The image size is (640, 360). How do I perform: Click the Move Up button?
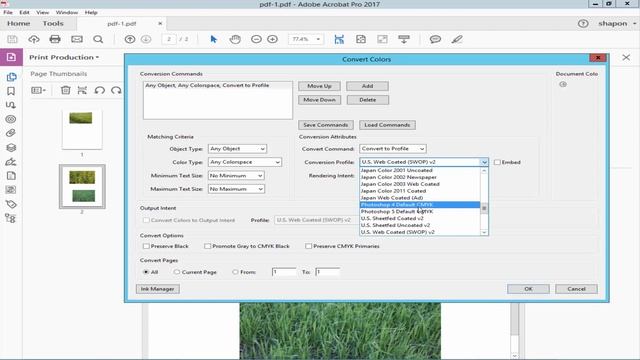[x=319, y=86]
